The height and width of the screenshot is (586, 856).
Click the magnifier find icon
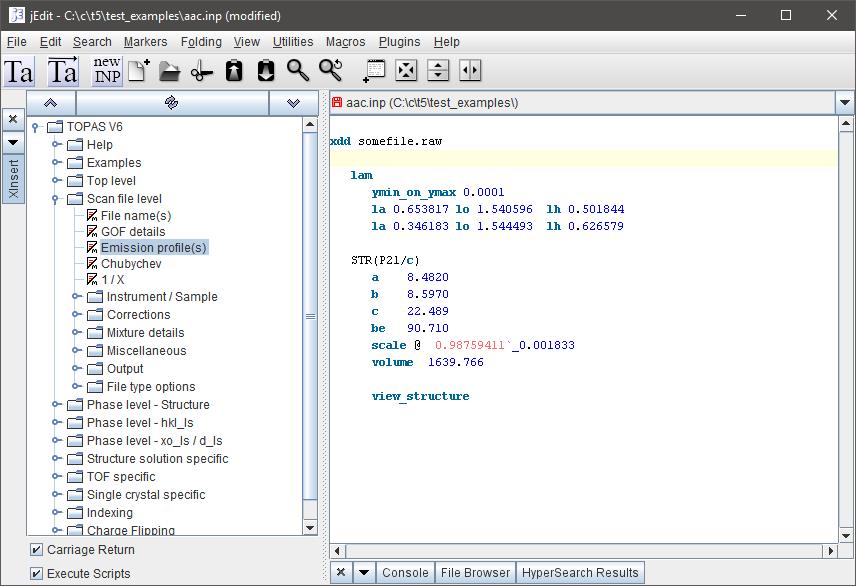click(x=298, y=71)
